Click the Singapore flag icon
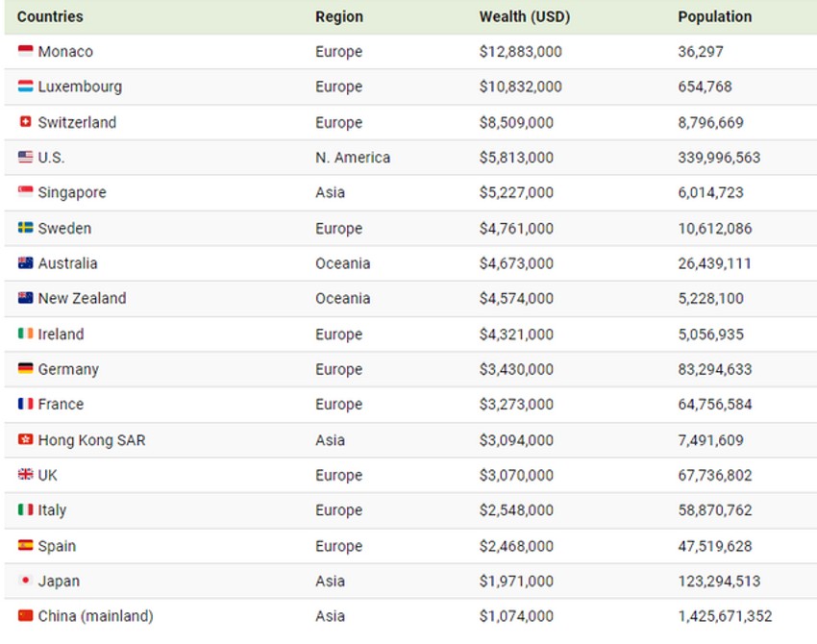This screenshot has width=817, height=644. (25, 192)
